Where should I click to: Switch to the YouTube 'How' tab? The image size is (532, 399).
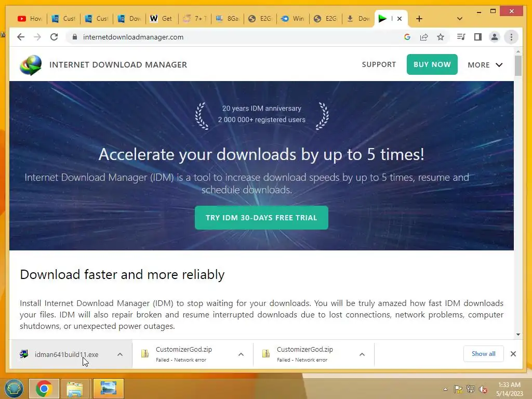pos(30,19)
